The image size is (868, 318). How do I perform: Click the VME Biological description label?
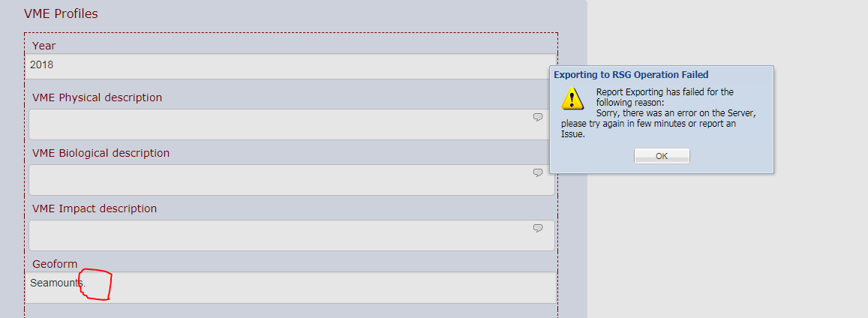[x=101, y=153]
